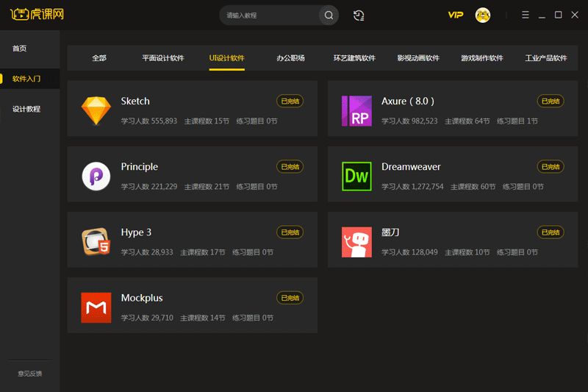Image resolution: width=588 pixels, height=392 pixels.
Task: Open the viewing history clock icon
Action: (x=359, y=15)
